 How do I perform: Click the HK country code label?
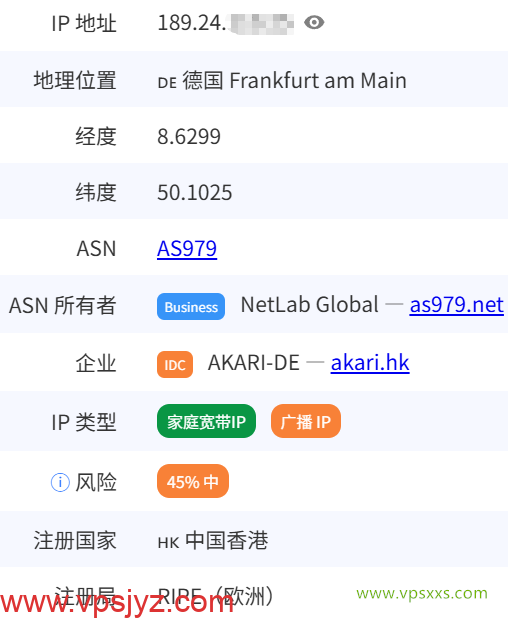tap(168, 543)
